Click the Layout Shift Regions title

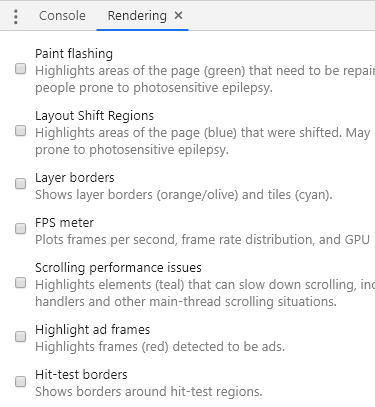(x=94, y=116)
